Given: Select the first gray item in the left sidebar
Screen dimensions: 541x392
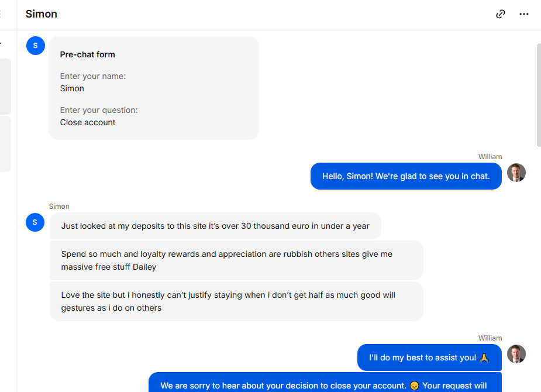Looking at the screenshot, I should [x=5, y=86].
